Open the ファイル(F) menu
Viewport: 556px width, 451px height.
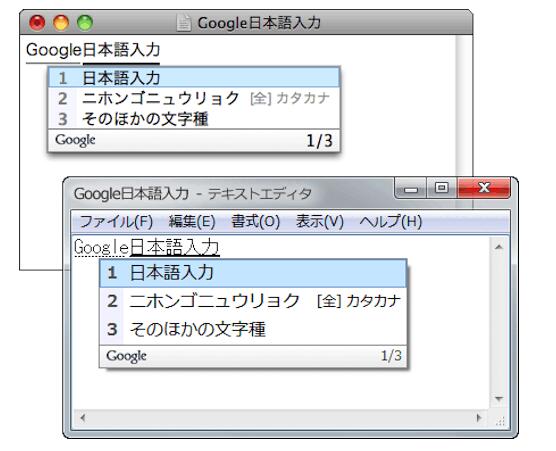point(117,222)
